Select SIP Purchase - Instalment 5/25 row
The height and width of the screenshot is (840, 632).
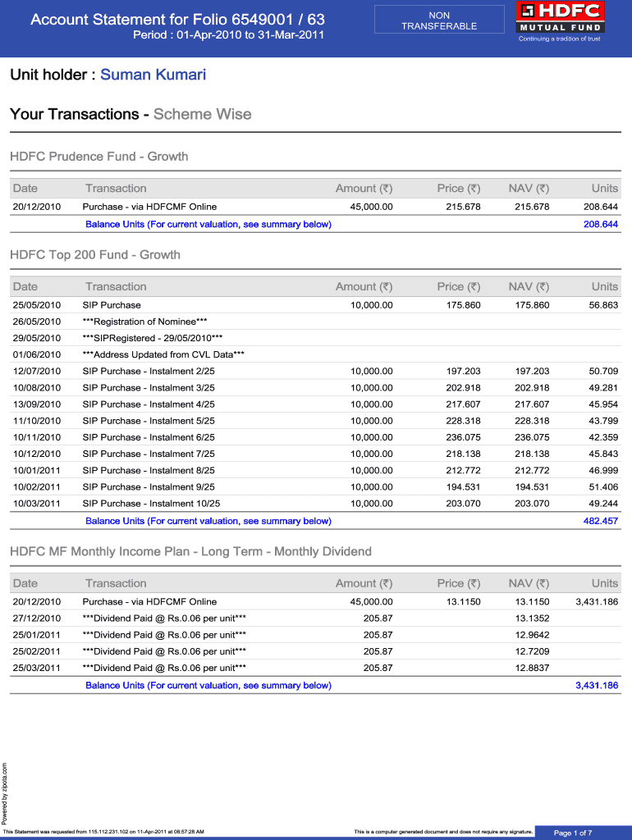pos(149,421)
